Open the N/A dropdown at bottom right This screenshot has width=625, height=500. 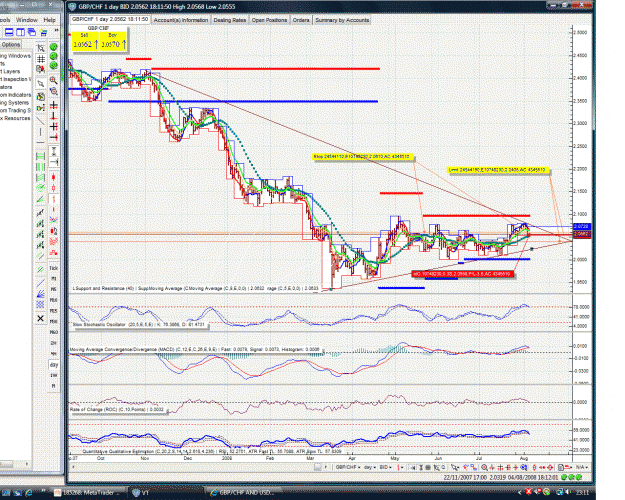point(582,467)
